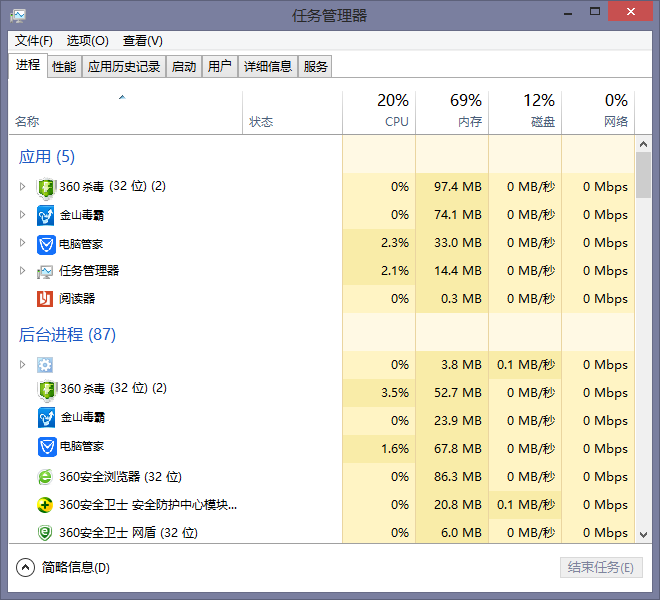Click the 1.6% CPU value
Viewport: 660px width, 600px height.
coord(395,449)
